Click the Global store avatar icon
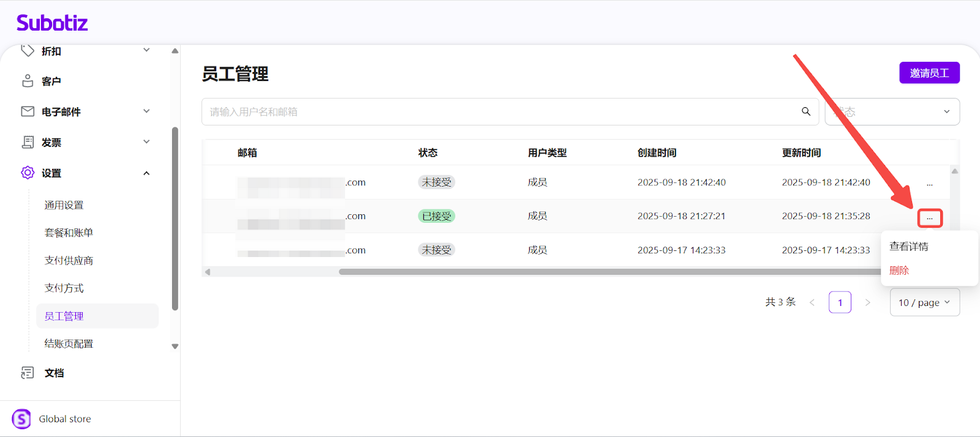 pos(21,419)
